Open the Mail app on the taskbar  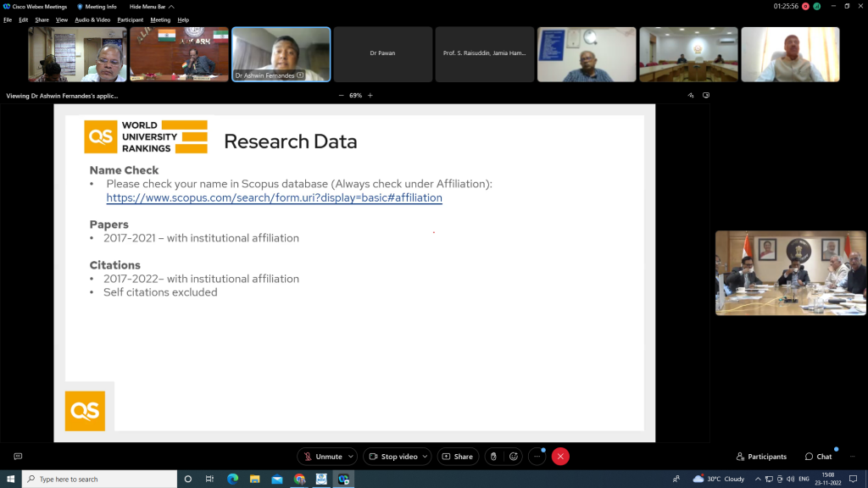277,480
